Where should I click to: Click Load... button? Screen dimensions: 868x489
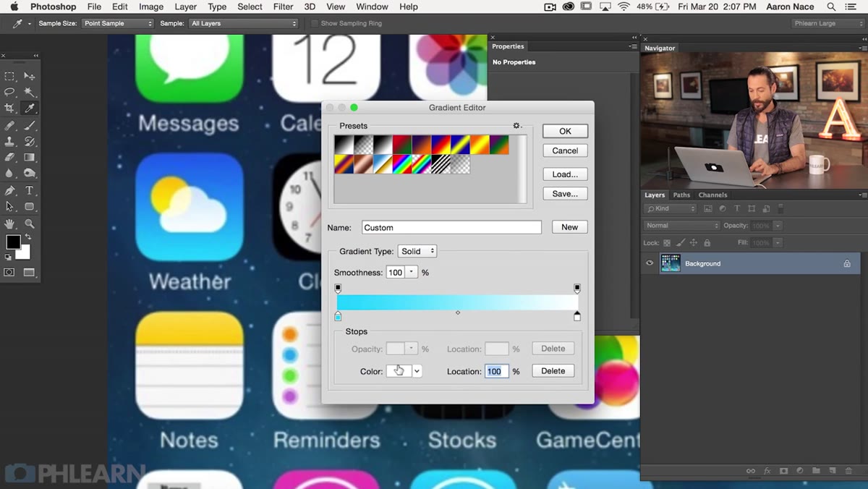[x=565, y=174]
